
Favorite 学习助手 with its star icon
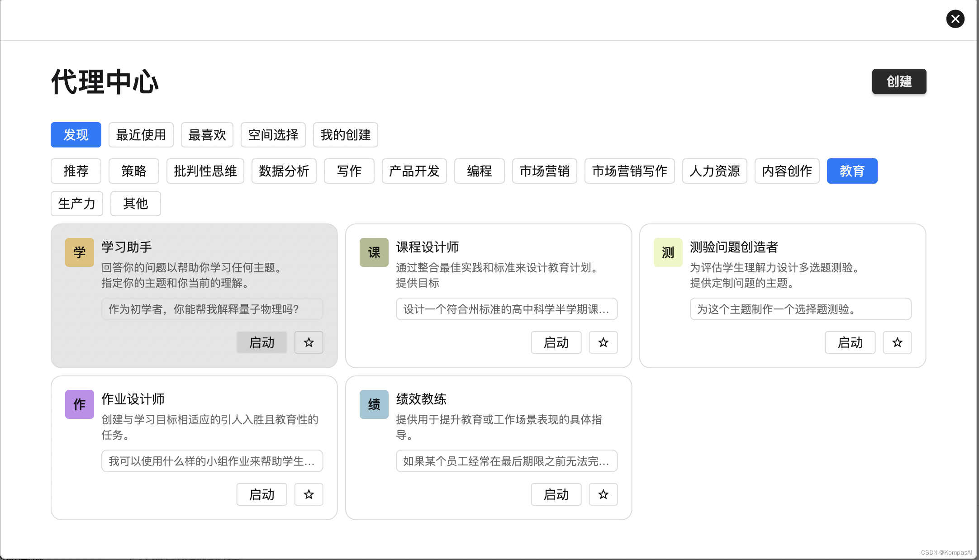tap(309, 342)
